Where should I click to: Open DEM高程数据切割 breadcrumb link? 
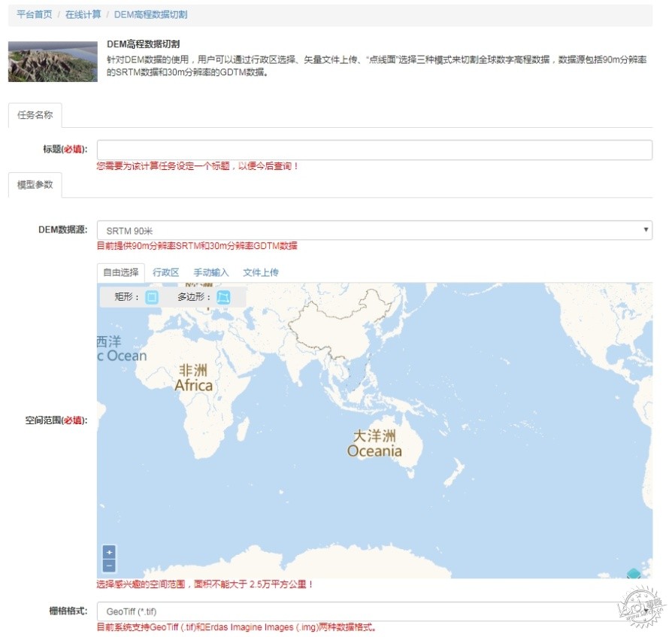pos(150,14)
